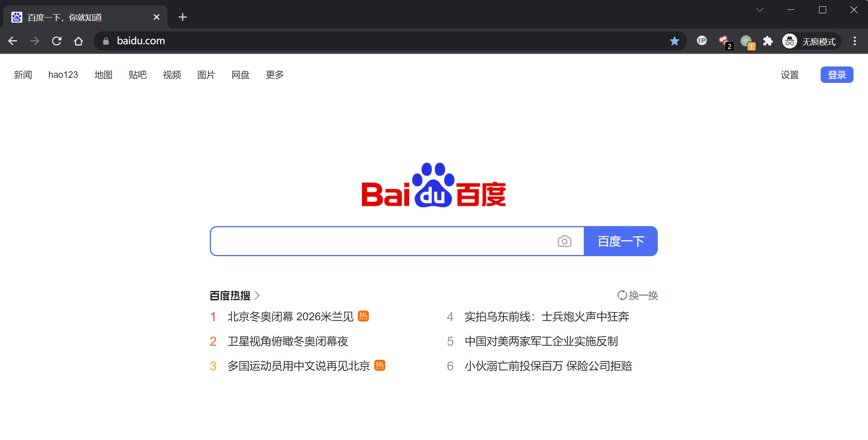
Task: Click the back navigation arrow
Action: [x=13, y=41]
